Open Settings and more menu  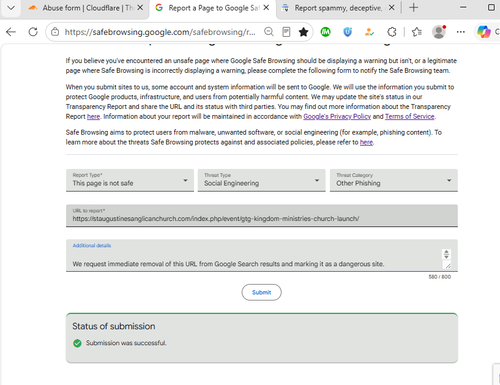(461, 32)
